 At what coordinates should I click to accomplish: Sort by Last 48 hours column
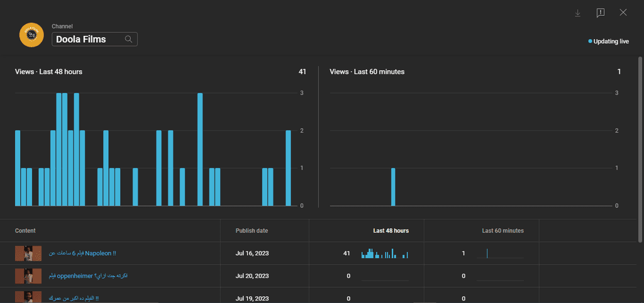391,231
